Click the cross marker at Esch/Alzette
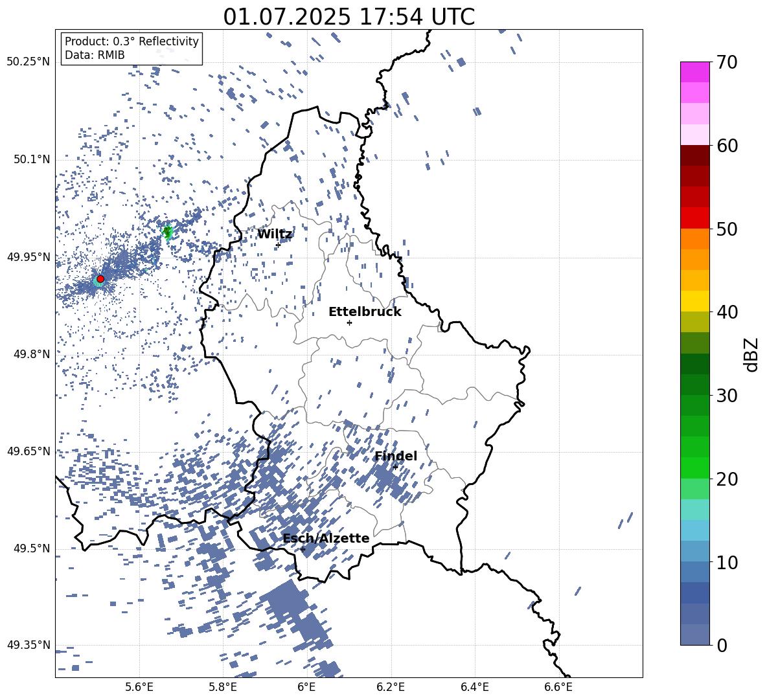This screenshot has width=767, height=700. click(303, 549)
